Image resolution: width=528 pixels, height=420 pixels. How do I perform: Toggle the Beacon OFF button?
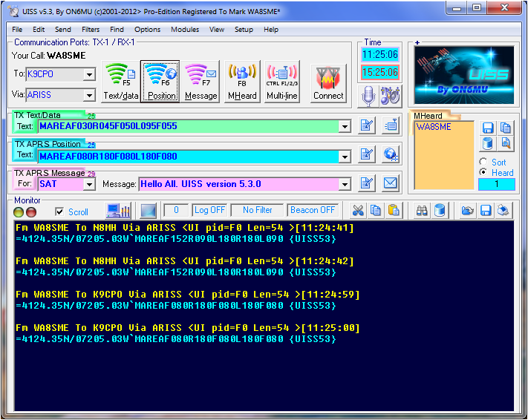313,210
